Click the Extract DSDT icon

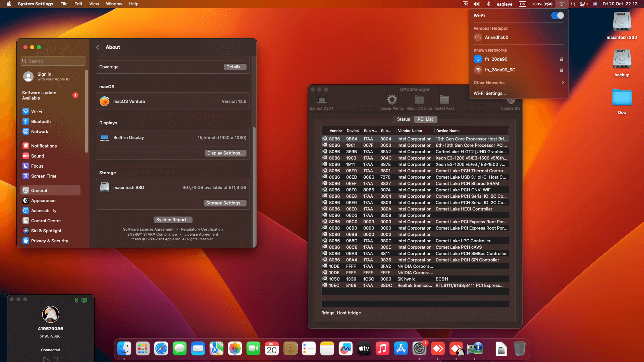[322, 100]
